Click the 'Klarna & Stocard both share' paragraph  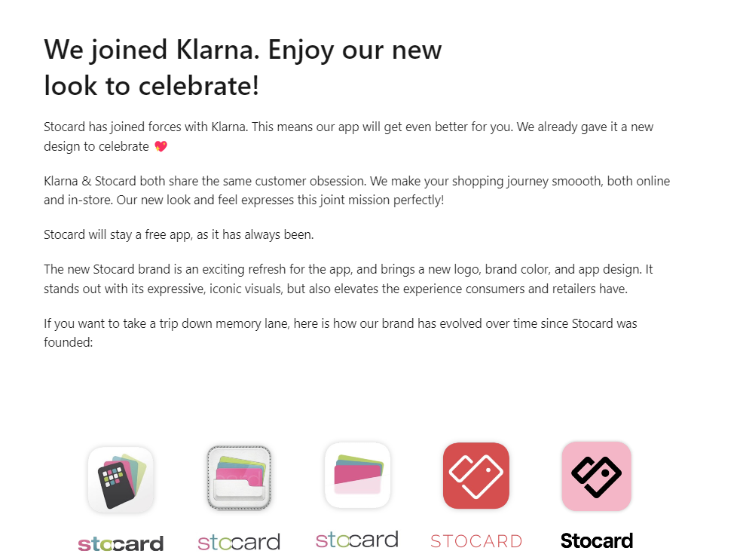pos(356,190)
